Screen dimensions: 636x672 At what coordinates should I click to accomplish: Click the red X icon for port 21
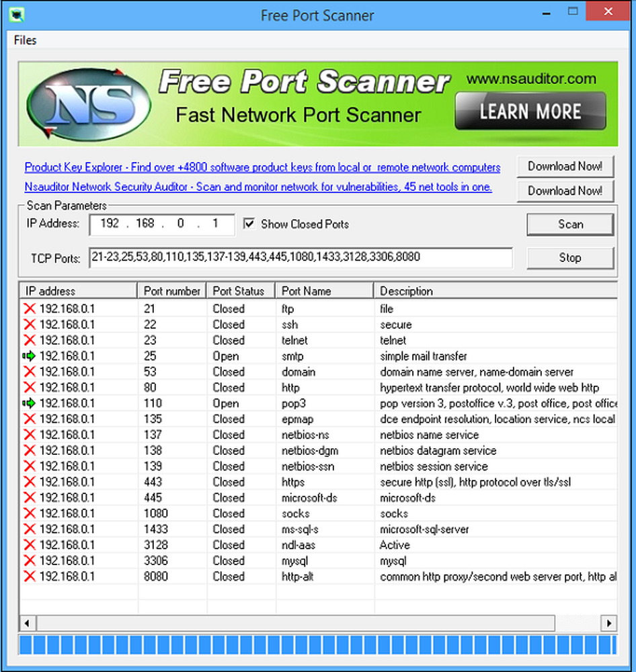[30, 308]
